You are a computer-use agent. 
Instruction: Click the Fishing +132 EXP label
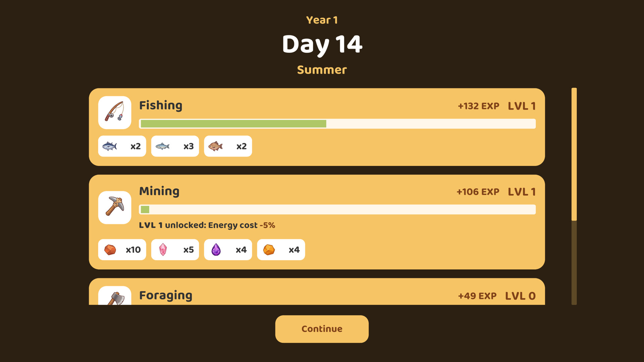[479, 106]
